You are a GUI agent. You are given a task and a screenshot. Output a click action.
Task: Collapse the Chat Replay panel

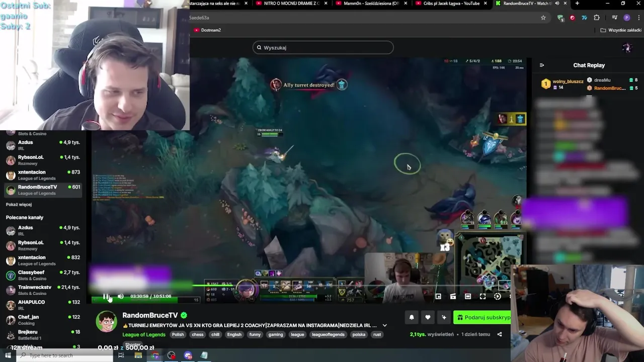[x=542, y=65]
